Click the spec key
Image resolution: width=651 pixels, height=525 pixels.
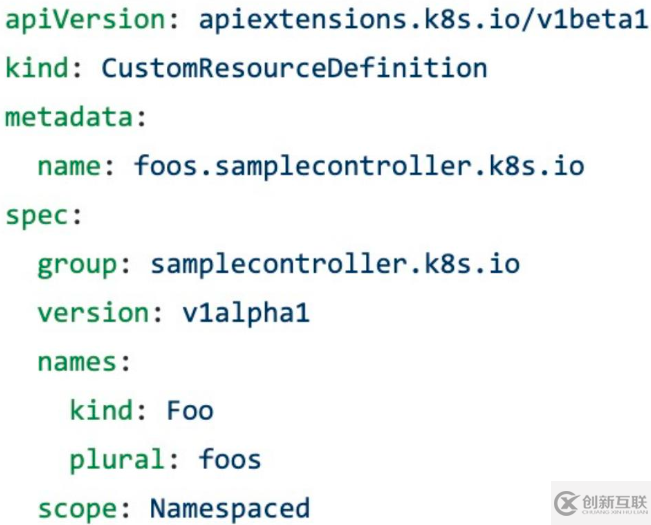(x=37, y=214)
